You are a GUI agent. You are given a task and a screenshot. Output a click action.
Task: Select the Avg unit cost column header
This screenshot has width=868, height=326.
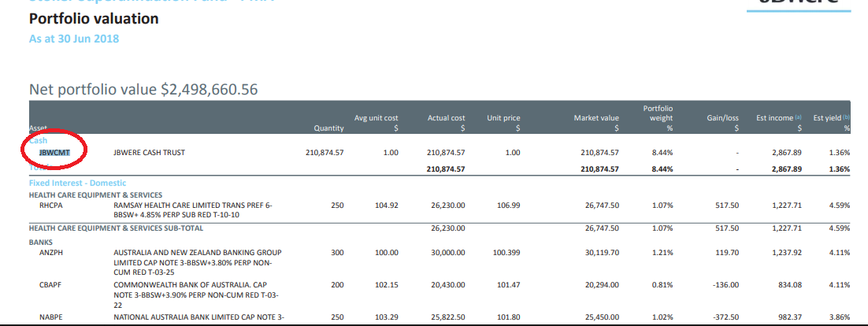coord(376,118)
